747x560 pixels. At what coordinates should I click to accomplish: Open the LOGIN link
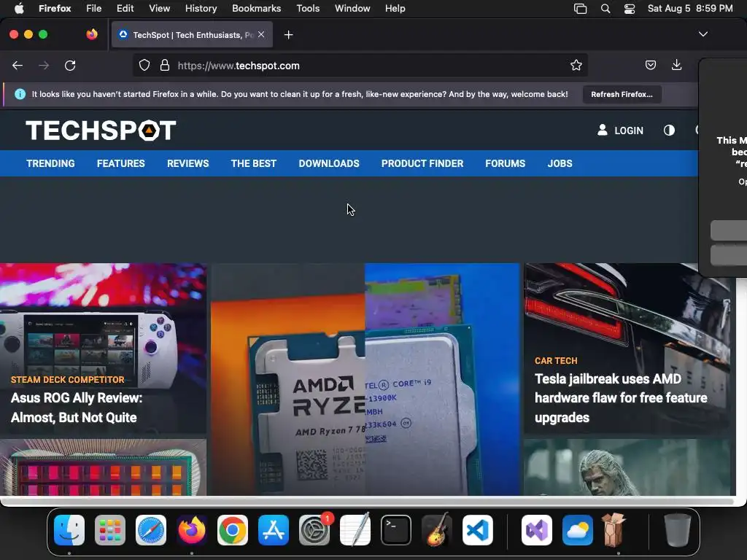(x=620, y=131)
